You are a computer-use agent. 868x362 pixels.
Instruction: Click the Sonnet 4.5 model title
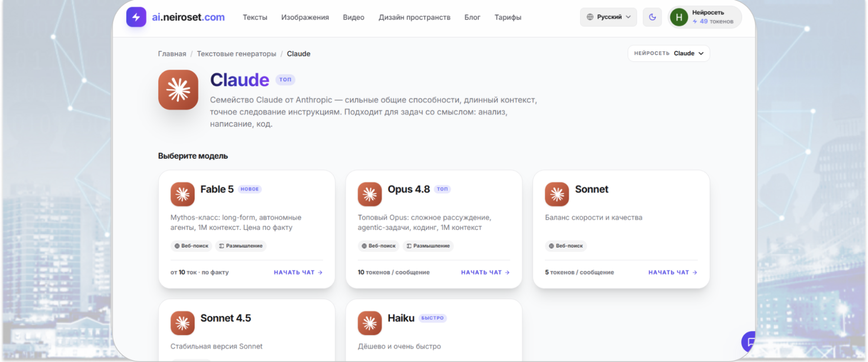(x=226, y=318)
